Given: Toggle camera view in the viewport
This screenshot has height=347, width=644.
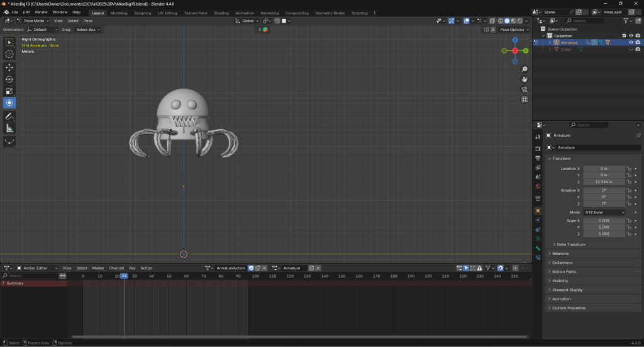Looking at the screenshot, I should [525, 89].
